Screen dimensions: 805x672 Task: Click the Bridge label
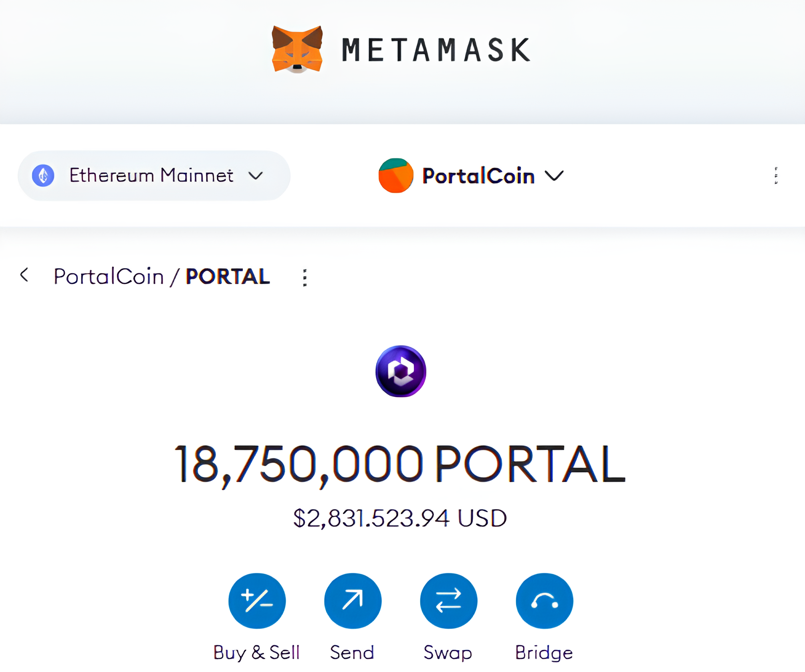544,653
